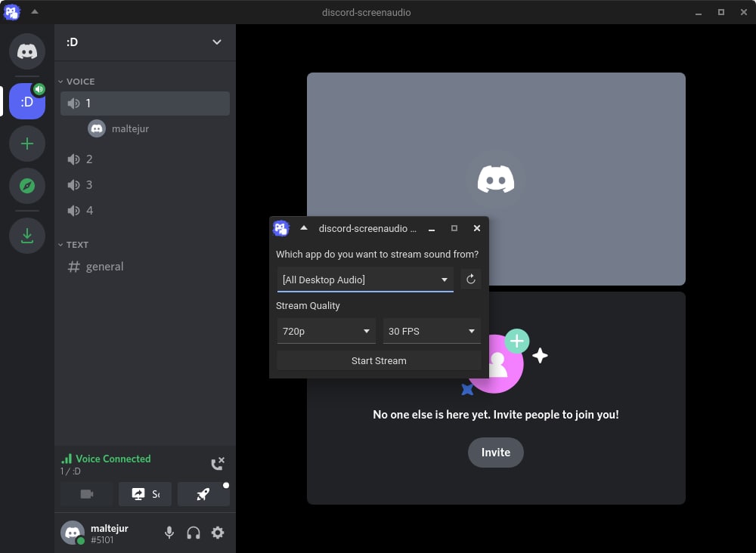Refresh the audio app list
This screenshot has width=756, height=553.
[x=470, y=280]
